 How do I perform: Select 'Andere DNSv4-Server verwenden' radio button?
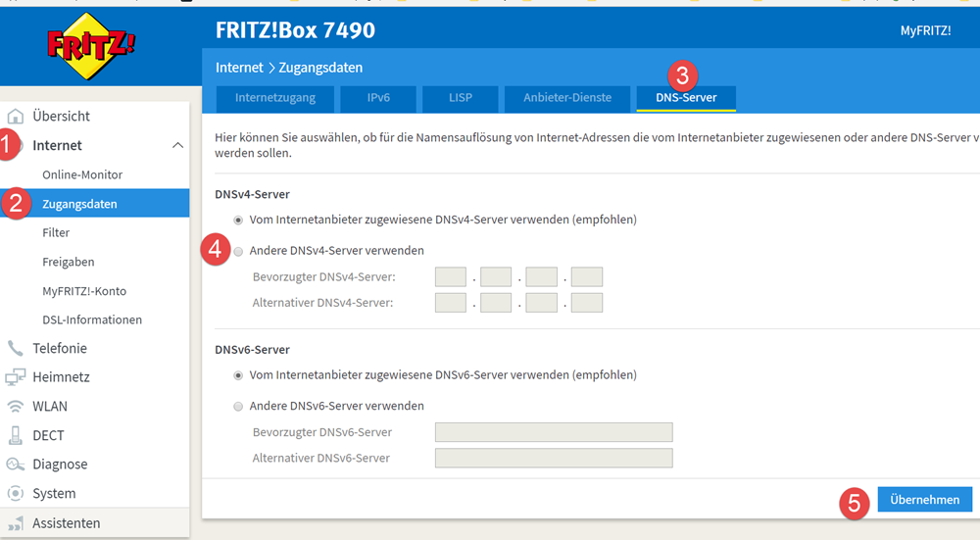238,251
